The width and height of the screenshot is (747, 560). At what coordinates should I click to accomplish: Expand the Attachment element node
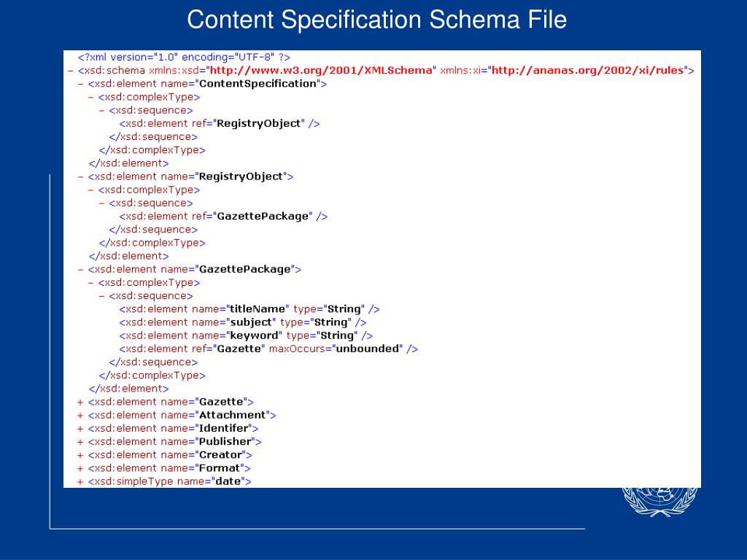tap(80, 416)
